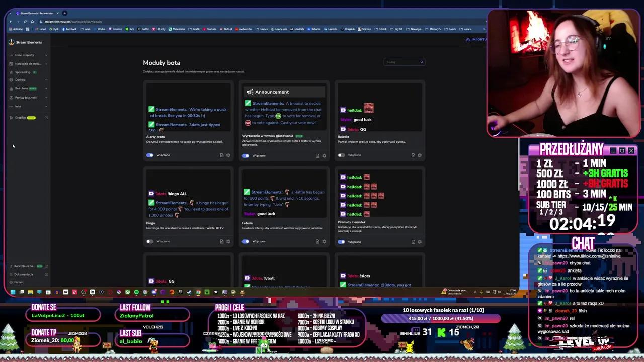
Task: Click the search icon in module search box
Action: tap(422, 62)
